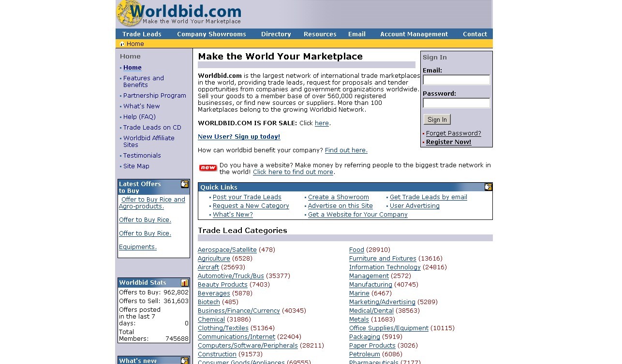
Task: Open Paper Products category
Action: point(372,346)
